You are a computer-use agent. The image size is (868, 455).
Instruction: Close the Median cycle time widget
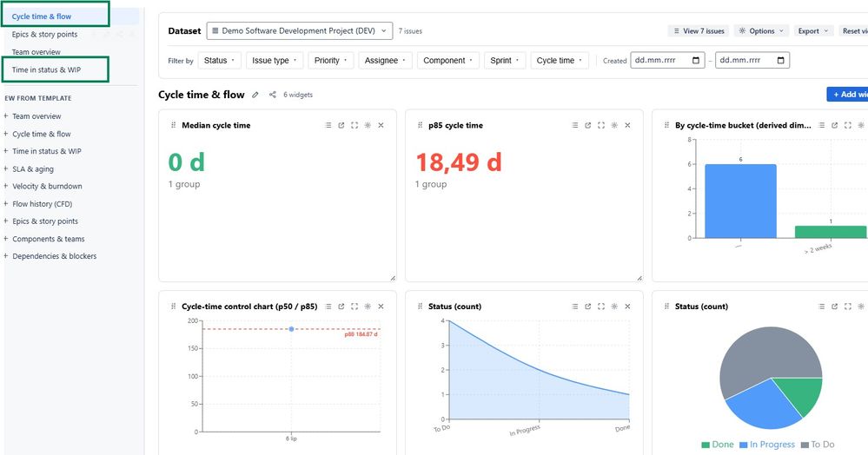tap(381, 125)
